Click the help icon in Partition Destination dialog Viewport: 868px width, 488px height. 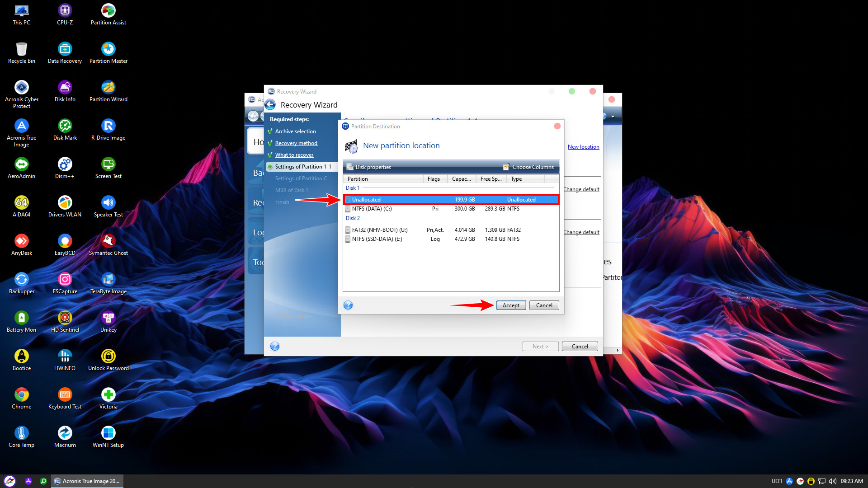tap(348, 305)
